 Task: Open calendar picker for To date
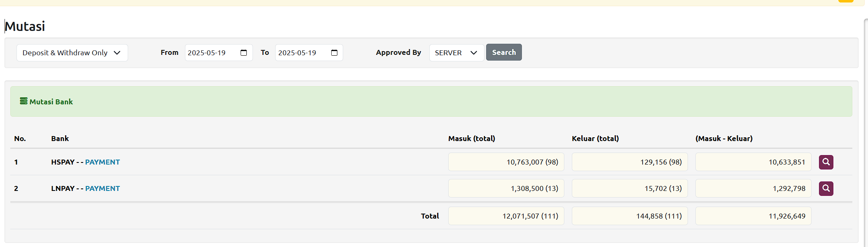tap(334, 53)
